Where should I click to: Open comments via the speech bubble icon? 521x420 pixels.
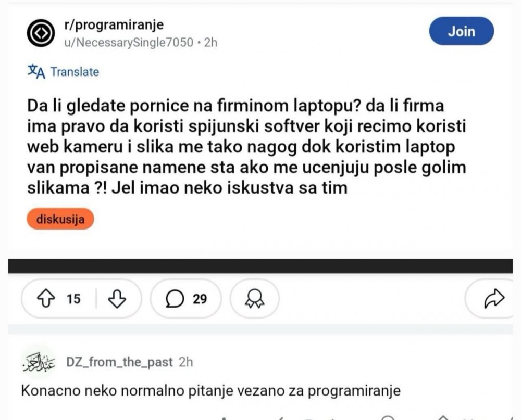[x=175, y=299]
